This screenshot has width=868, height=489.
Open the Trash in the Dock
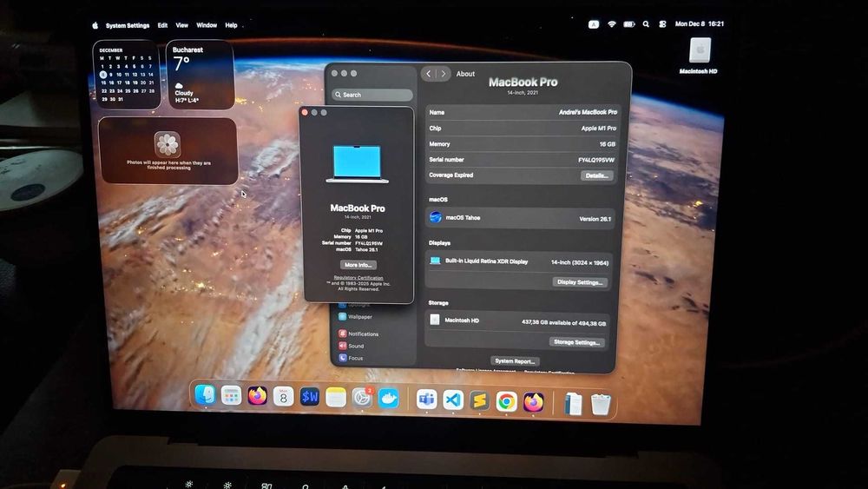600,404
